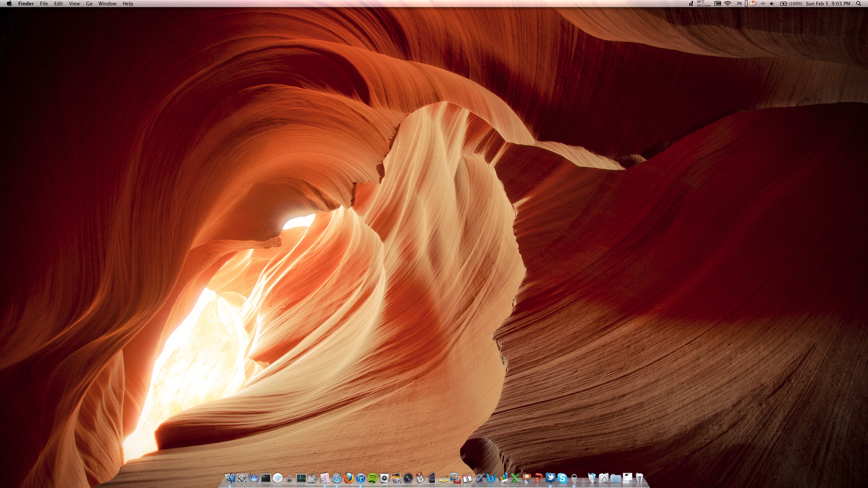Open the Documents stack in the Dock

[x=592, y=478]
